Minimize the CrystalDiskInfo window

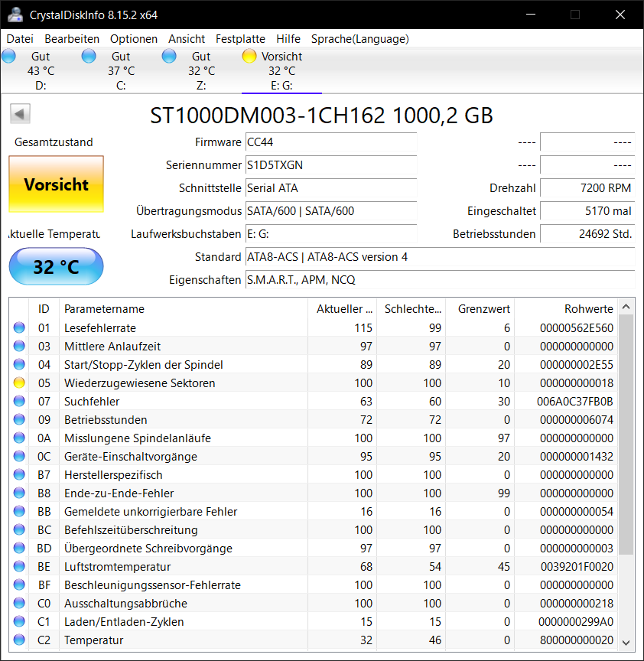coord(531,15)
